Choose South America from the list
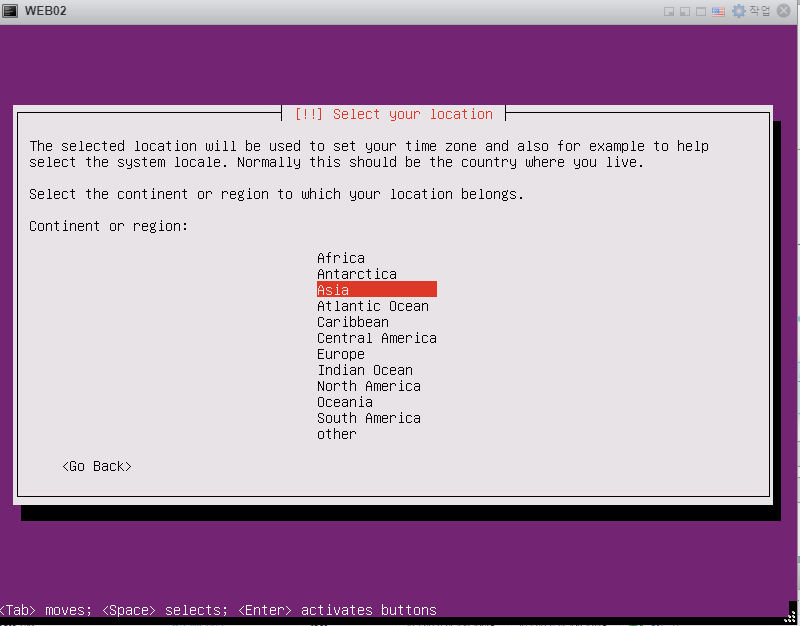Screen dimensions: 800x626 [x=368, y=418]
